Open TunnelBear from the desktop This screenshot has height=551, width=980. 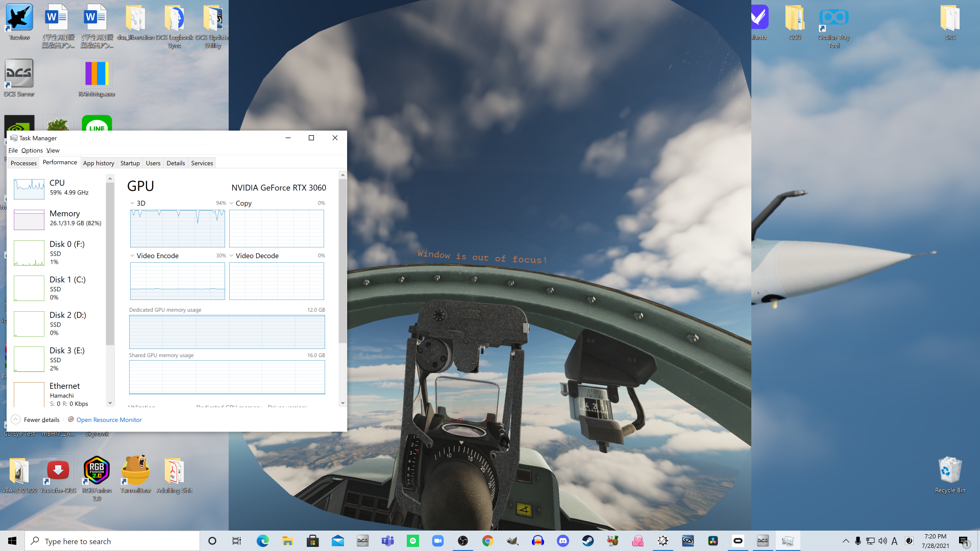136,474
